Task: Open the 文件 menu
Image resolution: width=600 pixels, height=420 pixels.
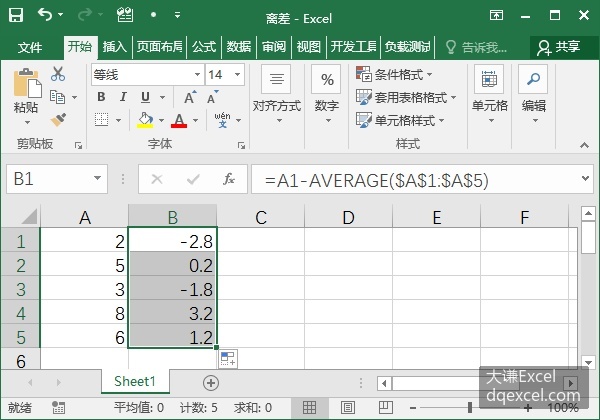Action: point(30,47)
